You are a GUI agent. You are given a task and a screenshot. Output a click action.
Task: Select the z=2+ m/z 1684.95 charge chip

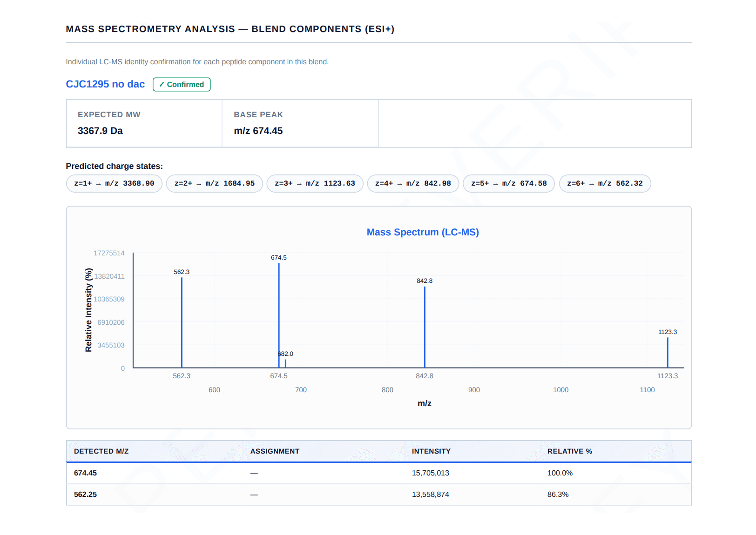pos(215,183)
